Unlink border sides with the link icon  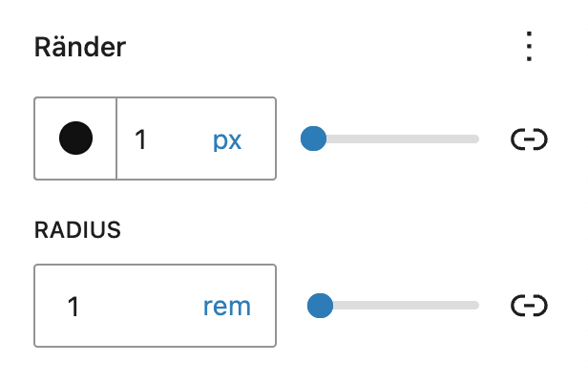(529, 139)
